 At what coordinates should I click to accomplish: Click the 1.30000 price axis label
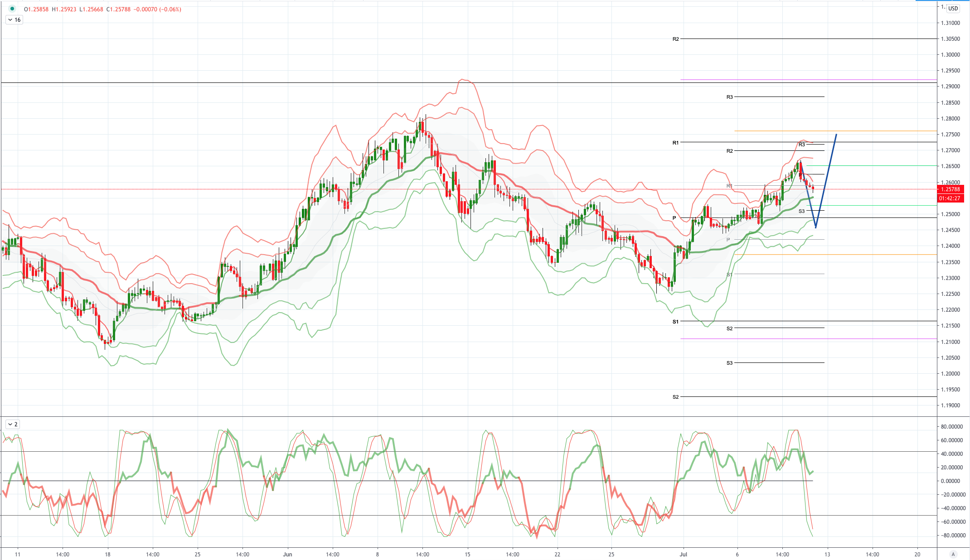(x=950, y=55)
